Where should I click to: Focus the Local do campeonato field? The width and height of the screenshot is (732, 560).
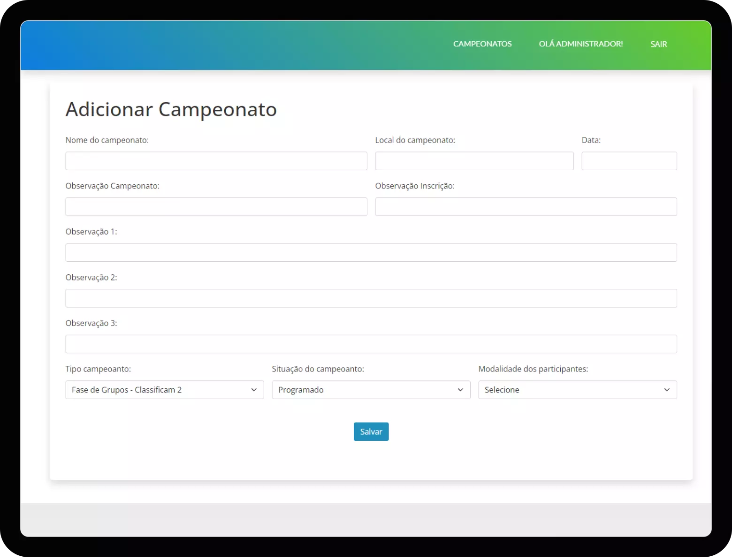click(x=474, y=161)
